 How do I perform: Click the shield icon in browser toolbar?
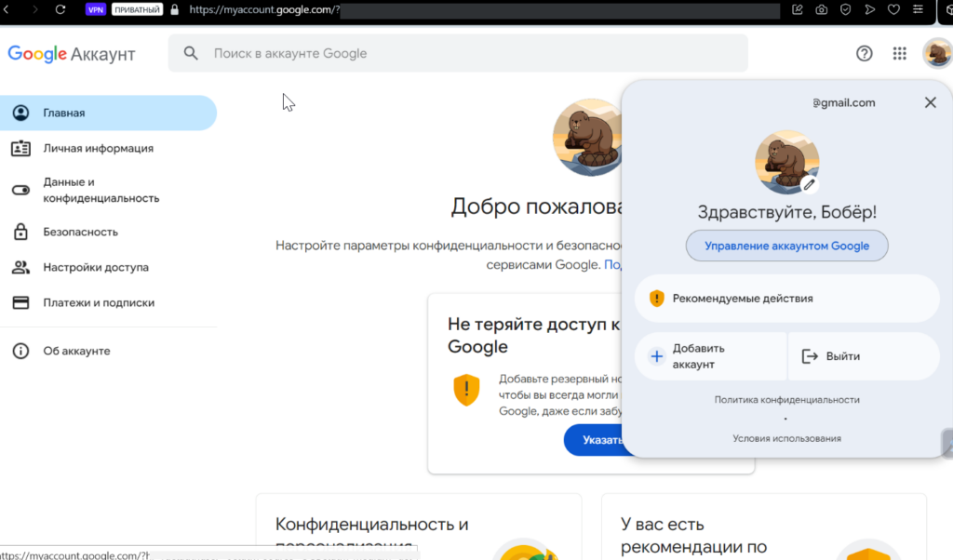click(x=845, y=9)
